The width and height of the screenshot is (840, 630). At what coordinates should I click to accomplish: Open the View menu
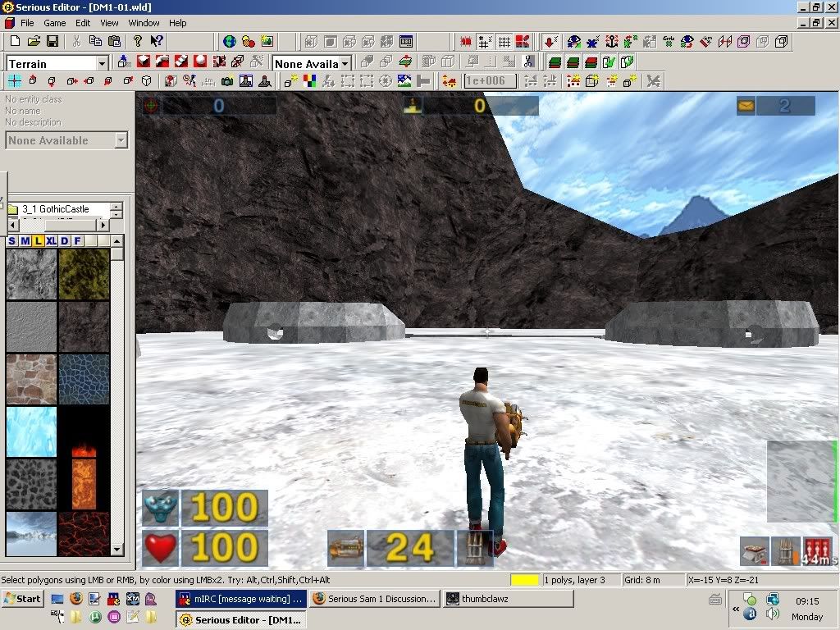[109, 23]
